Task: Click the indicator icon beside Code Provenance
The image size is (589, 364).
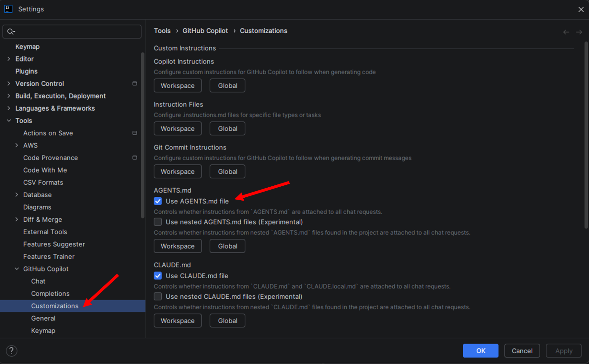Action: coord(135,158)
